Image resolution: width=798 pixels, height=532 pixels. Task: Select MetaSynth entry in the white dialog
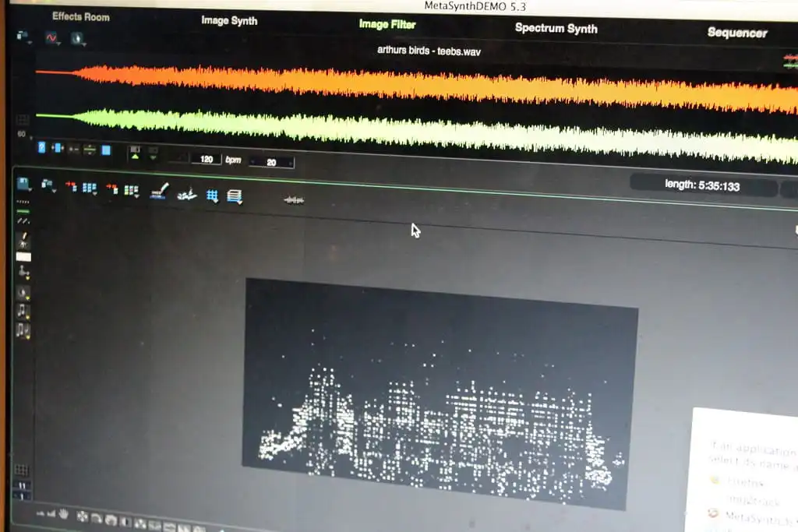pos(754,518)
